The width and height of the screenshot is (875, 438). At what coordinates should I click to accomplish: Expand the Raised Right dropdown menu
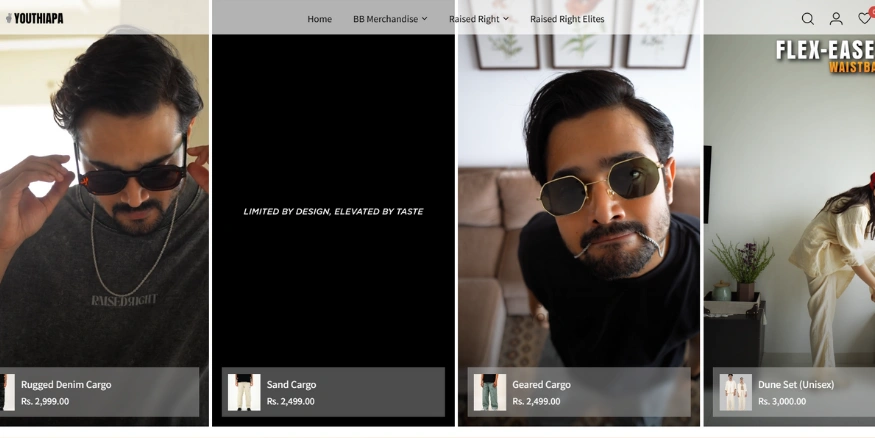tap(478, 19)
